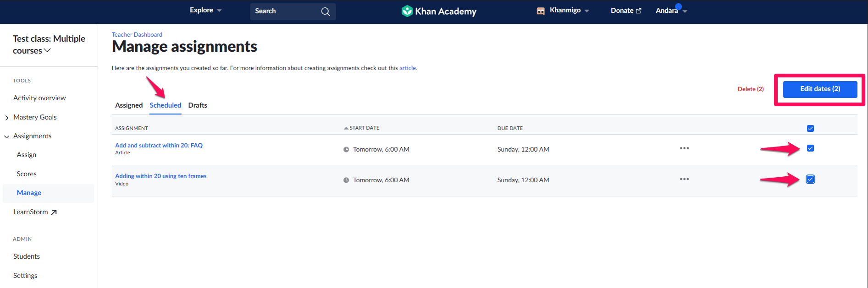This screenshot has width=868, height=288.
Task: Uncheck the Adding within 20 video checkbox
Action: pyautogui.click(x=810, y=179)
